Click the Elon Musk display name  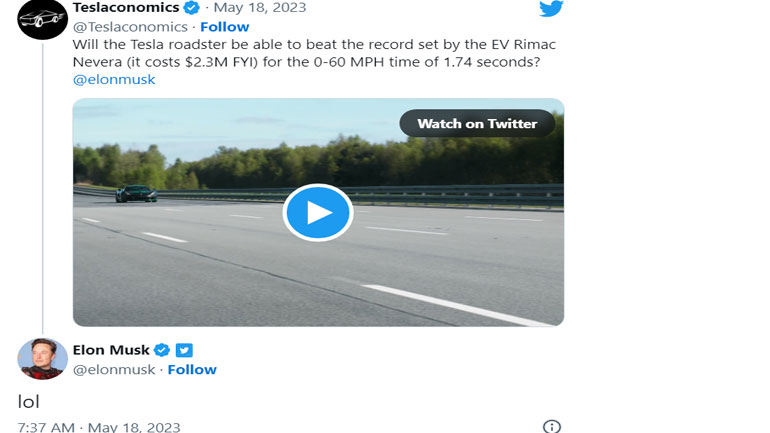pos(111,350)
